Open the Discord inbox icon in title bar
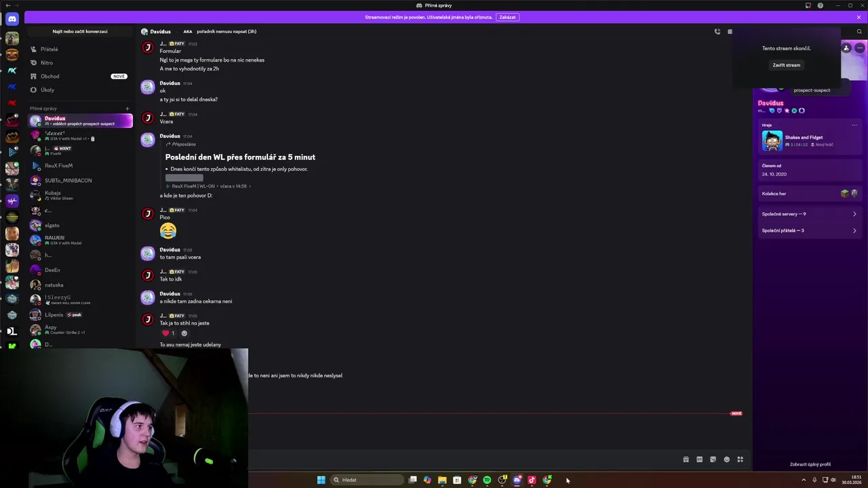The image size is (868, 488). (808, 5)
